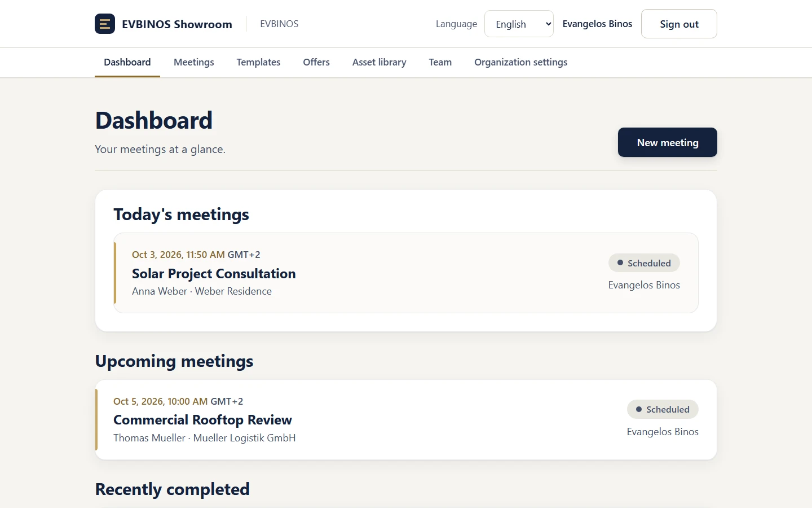Click the Scheduled badge on Solar Project Consultation
The width and height of the screenshot is (812, 508).
644,263
